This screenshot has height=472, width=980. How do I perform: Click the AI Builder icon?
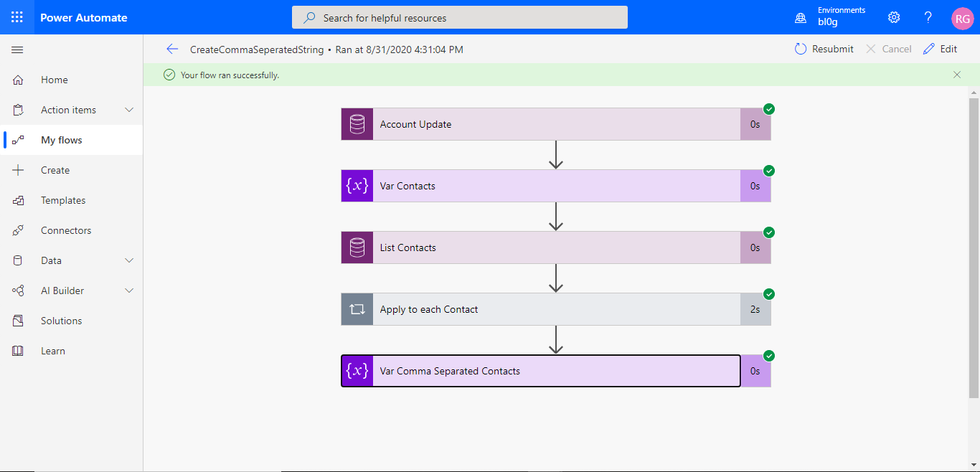[x=19, y=291]
